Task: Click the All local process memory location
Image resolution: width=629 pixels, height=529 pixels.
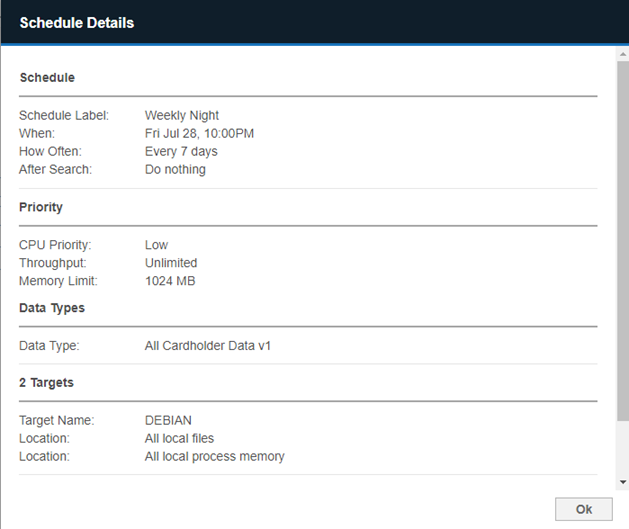Action: 214,457
